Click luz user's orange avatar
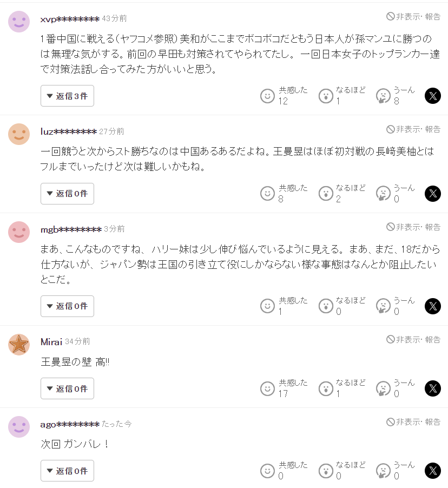448x488 pixels. (19, 134)
